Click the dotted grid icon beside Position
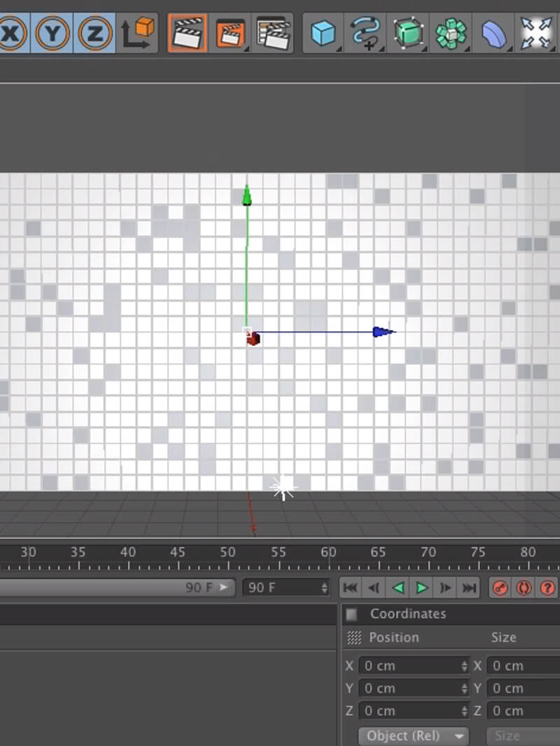The height and width of the screenshot is (746, 560). click(x=354, y=638)
